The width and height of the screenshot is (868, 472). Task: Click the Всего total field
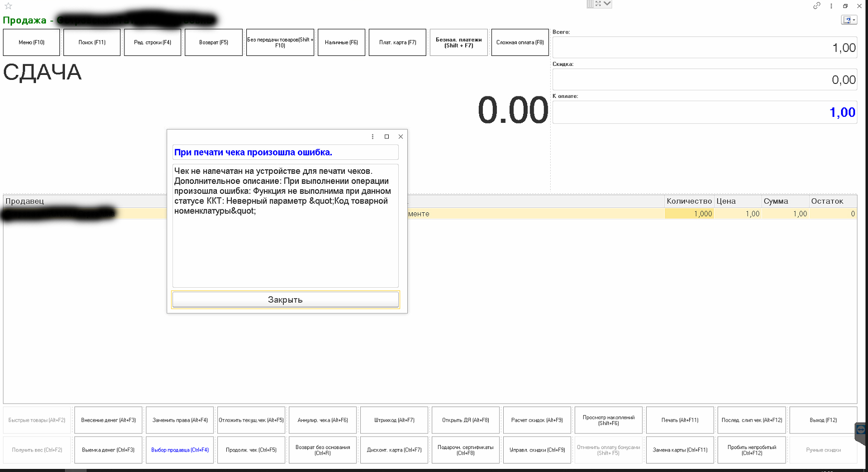click(705, 47)
